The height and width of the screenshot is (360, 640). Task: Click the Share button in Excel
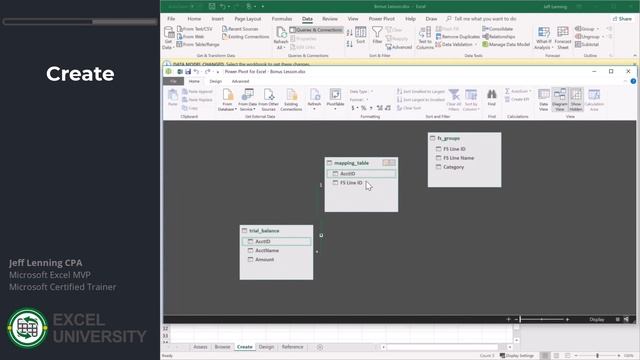pyautogui.click(x=622, y=19)
